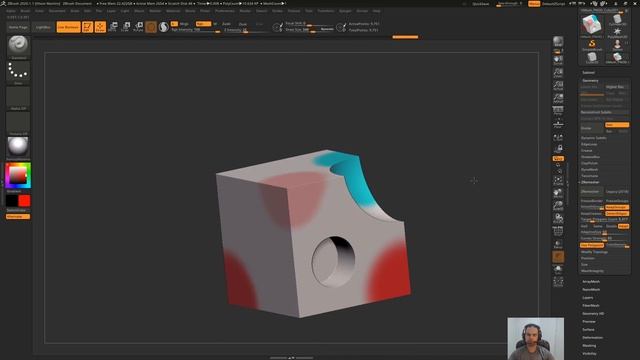Click the Zoom document icon
640x360 pixels.
[558, 73]
